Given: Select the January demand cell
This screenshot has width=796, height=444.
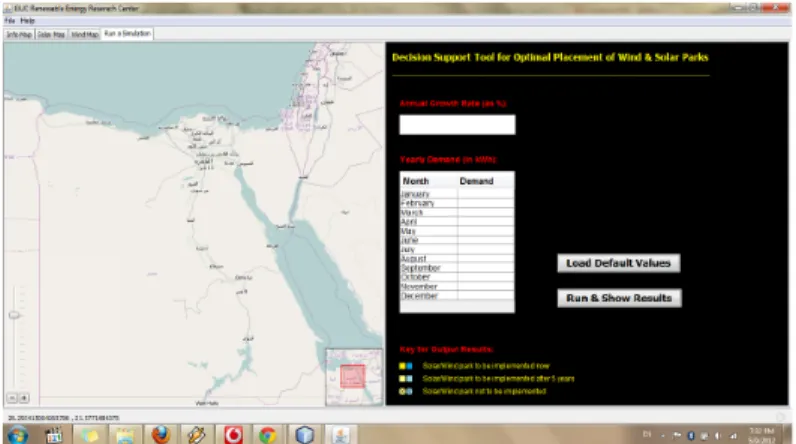Looking at the screenshot, I should [x=486, y=194].
